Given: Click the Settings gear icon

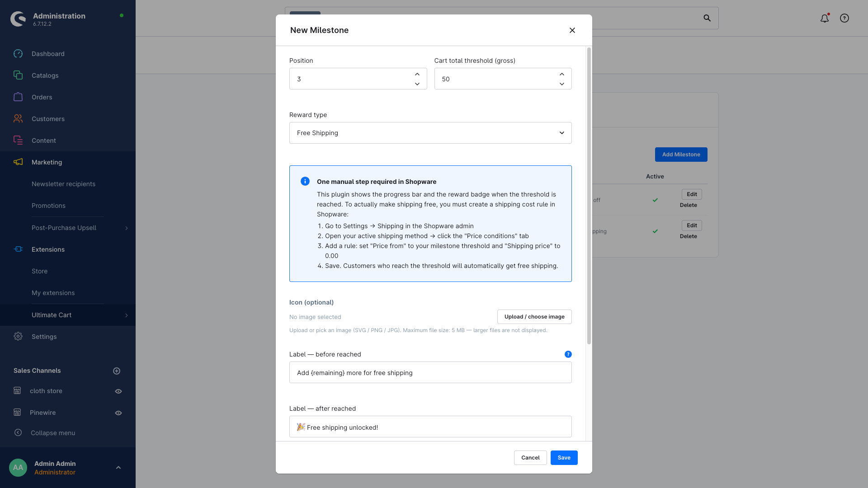Looking at the screenshot, I should tap(18, 337).
